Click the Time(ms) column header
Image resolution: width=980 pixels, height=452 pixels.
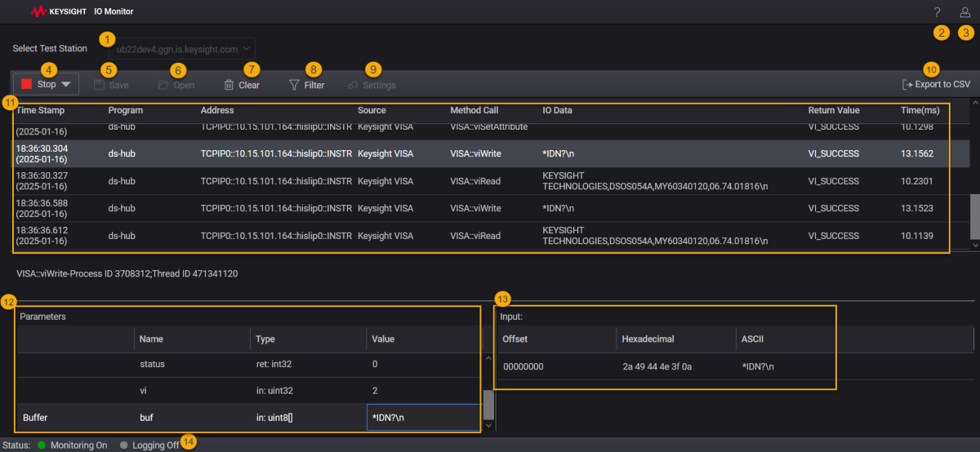point(919,110)
